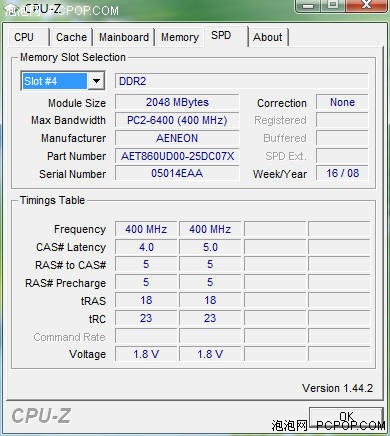Click the AENEON manufacturer value
This screenshot has width=390, height=436.
[x=177, y=138]
